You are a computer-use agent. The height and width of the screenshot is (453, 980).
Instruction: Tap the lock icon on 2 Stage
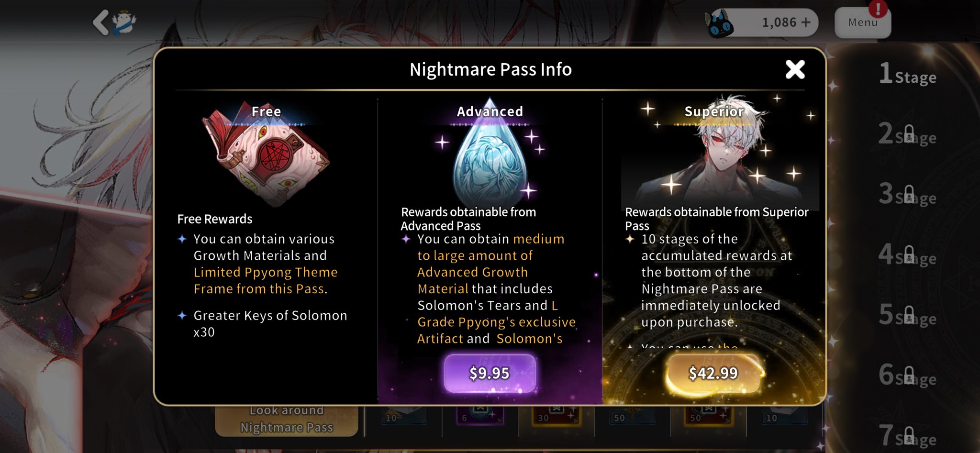(x=909, y=134)
